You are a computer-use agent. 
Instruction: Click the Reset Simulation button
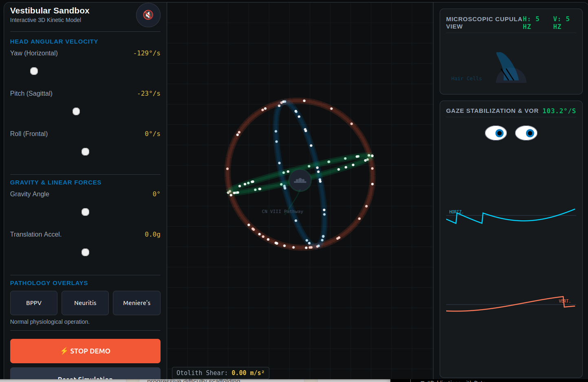[85, 374]
